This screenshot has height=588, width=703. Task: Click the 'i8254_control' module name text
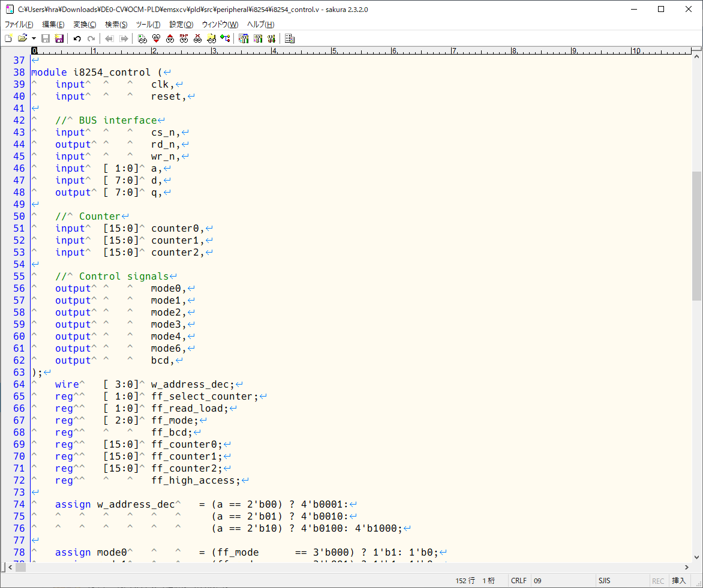[112, 72]
